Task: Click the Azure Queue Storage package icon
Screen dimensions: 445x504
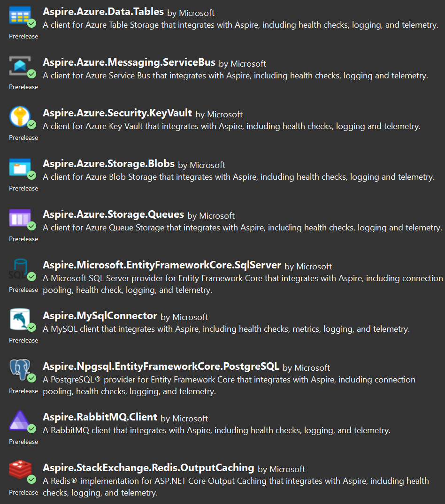Action: 20,218
